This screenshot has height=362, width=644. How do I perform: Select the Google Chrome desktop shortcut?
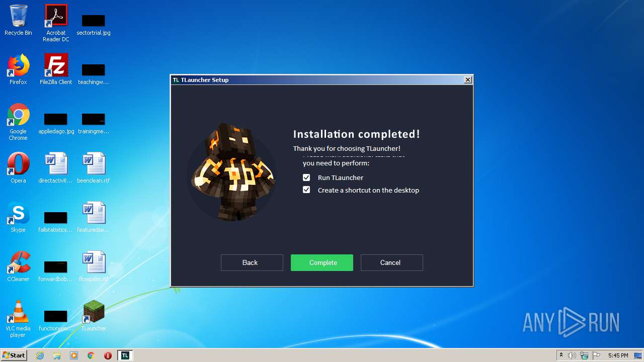[18, 122]
